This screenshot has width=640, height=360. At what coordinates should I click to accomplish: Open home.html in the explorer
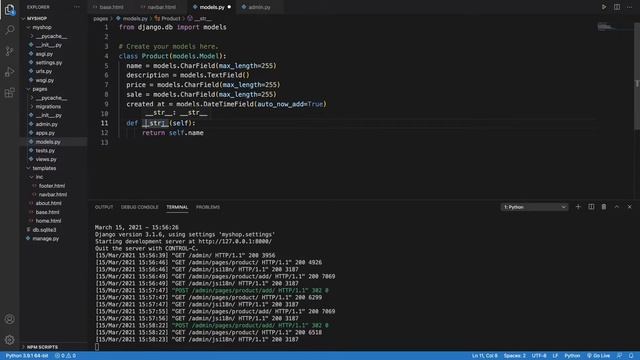tap(48, 221)
